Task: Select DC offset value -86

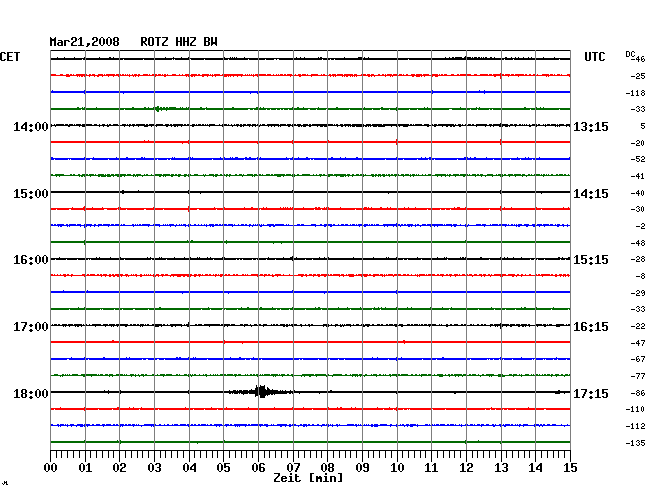Action: pos(638,393)
